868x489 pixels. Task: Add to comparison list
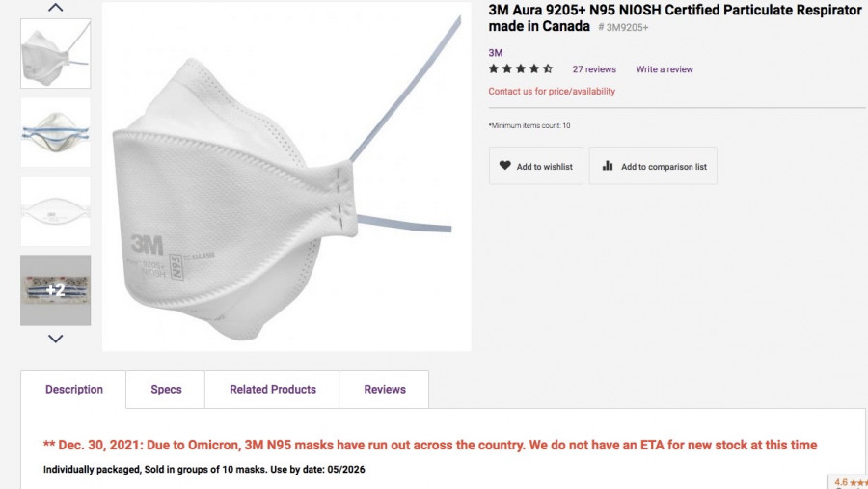(x=664, y=167)
